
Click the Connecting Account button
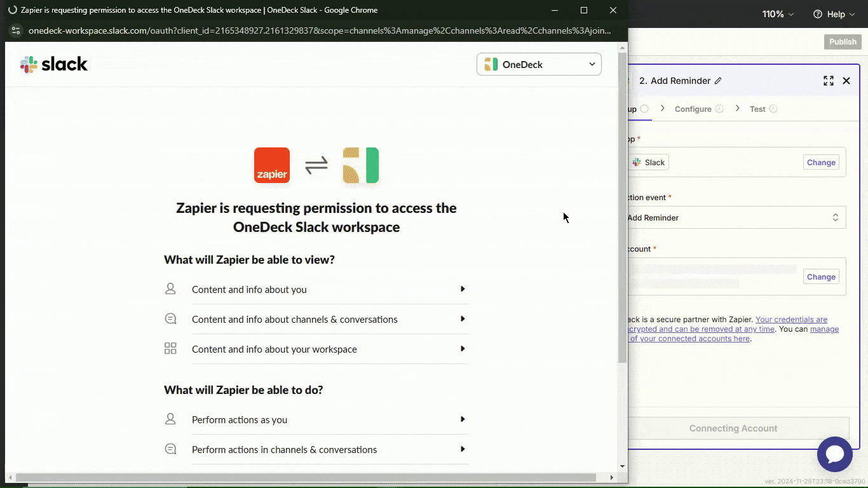click(738, 428)
